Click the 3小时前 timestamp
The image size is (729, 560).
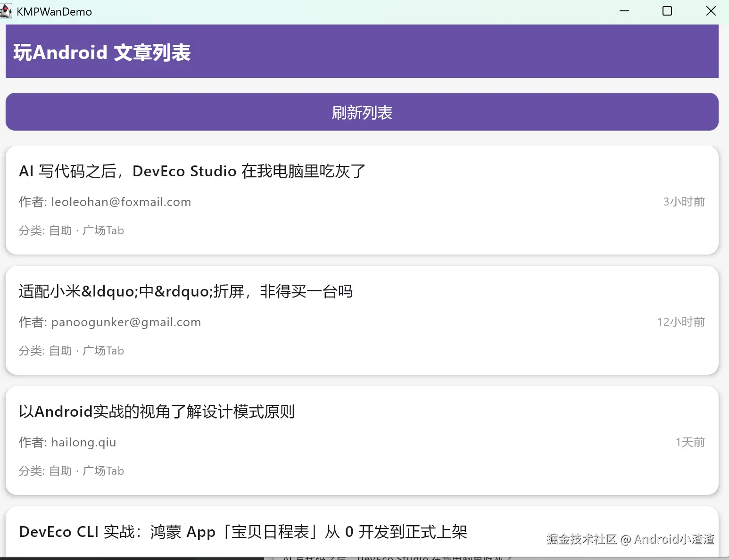tap(684, 202)
